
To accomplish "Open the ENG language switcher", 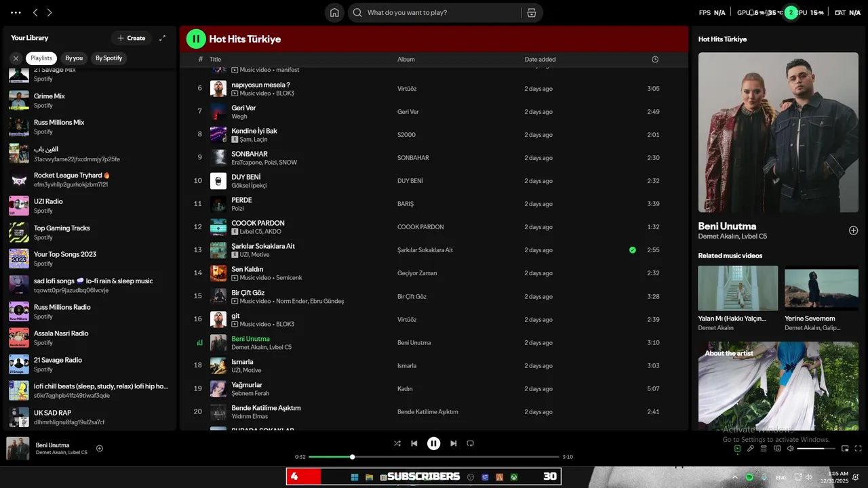I will (x=781, y=477).
